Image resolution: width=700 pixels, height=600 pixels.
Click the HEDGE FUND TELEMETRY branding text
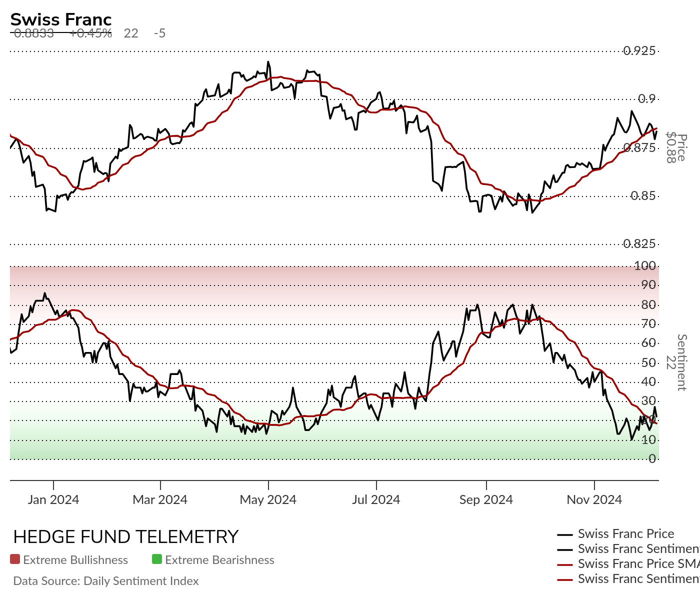[126, 537]
